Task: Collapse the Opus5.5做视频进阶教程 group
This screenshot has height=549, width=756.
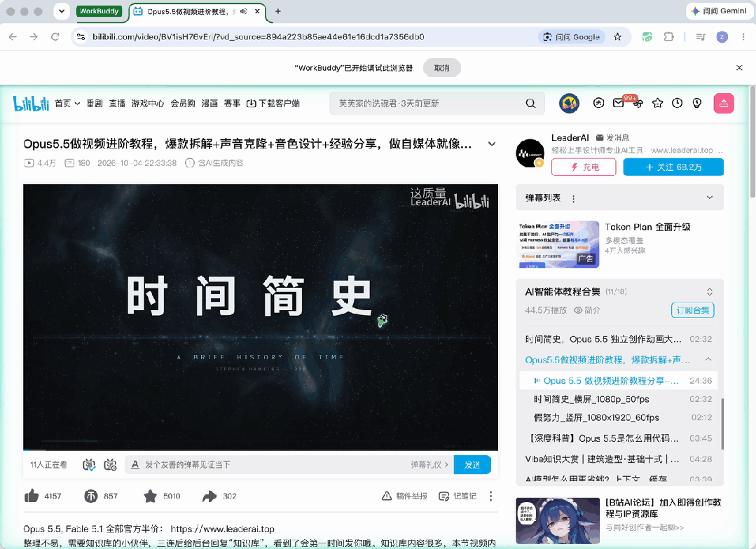Action: tap(708, 359)
